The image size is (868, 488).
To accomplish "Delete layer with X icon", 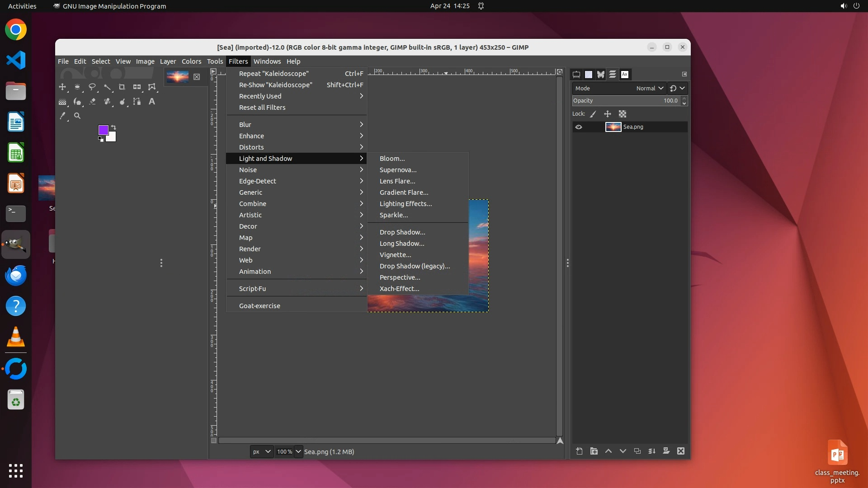I will pos(681,451).
